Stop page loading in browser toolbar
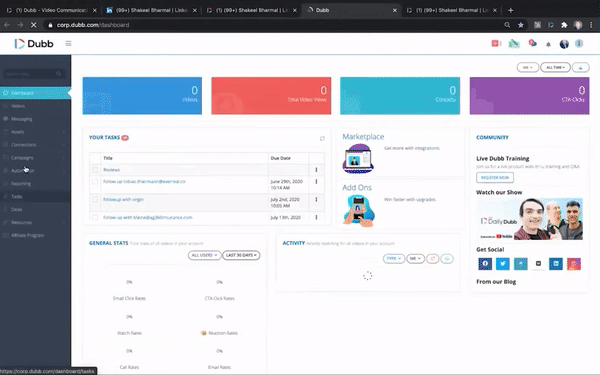 point(33,25)
